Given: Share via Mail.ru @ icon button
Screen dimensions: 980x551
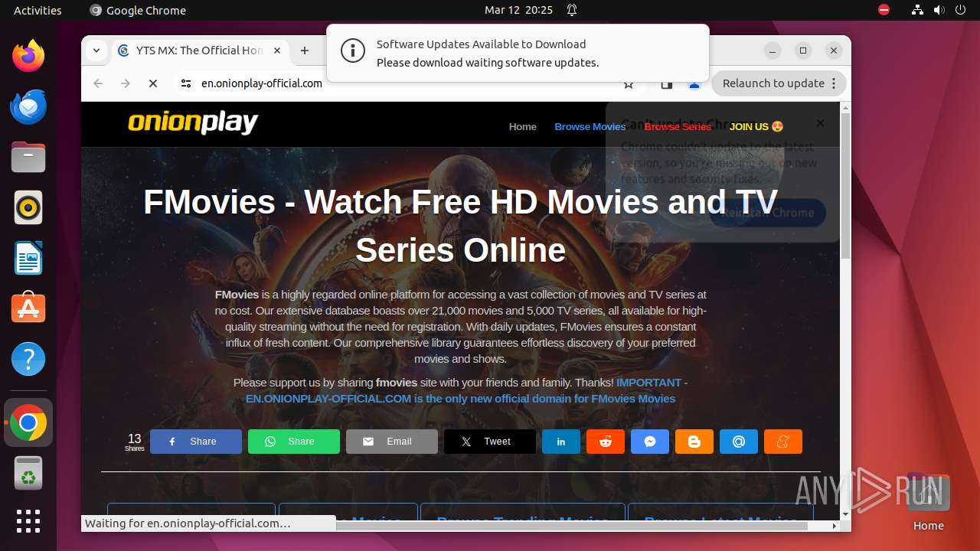Looking at the screenshot, I should (x=739, y=442).
